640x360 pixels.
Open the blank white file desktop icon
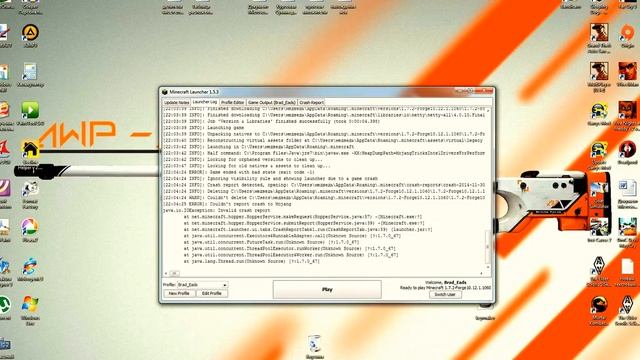point(627,266)
